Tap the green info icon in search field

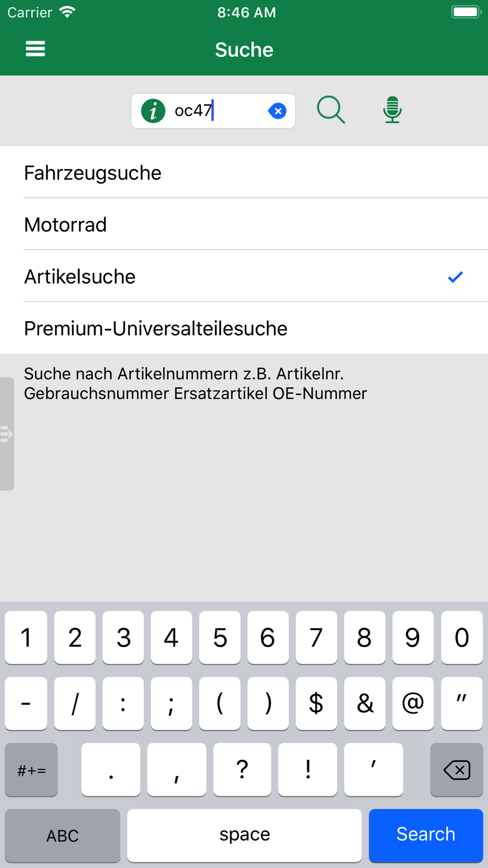point(153,111)
